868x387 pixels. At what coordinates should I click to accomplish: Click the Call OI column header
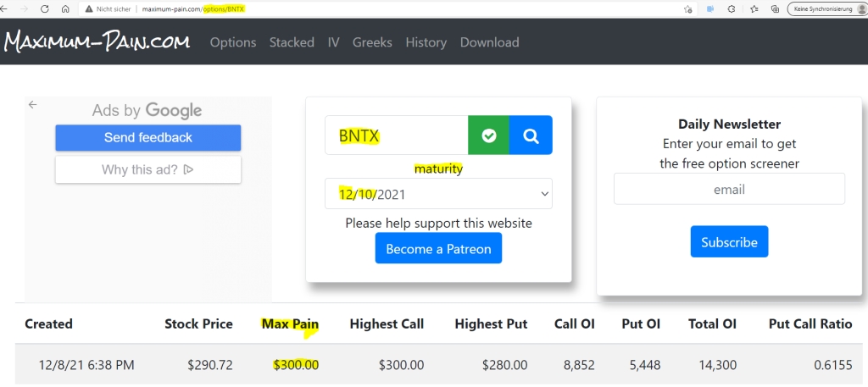[x=574, y=324]
